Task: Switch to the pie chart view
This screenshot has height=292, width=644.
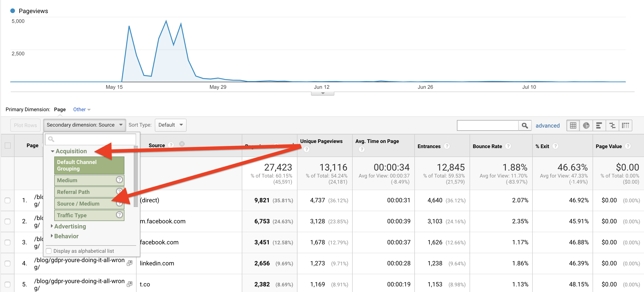Action: pos(586,125)
